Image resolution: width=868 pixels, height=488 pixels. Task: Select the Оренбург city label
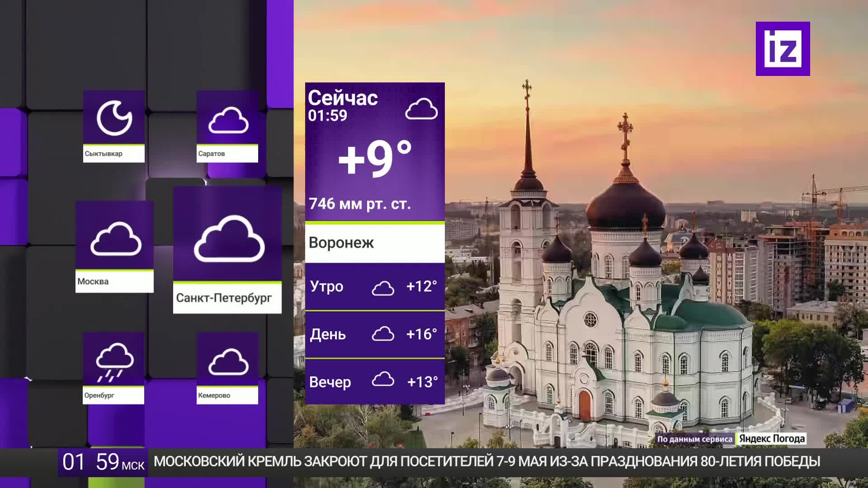click(99, 395)
